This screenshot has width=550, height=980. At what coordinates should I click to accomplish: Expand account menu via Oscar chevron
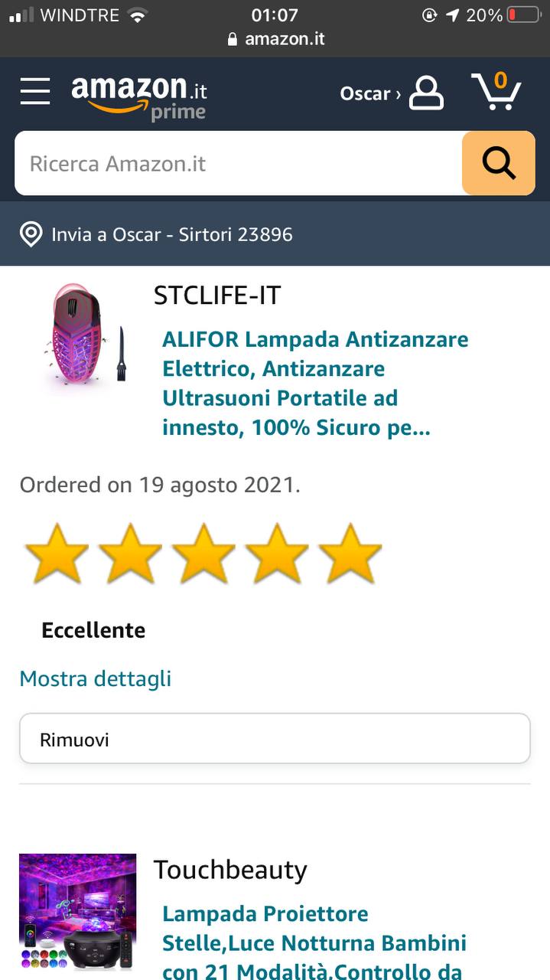(398, 94)
